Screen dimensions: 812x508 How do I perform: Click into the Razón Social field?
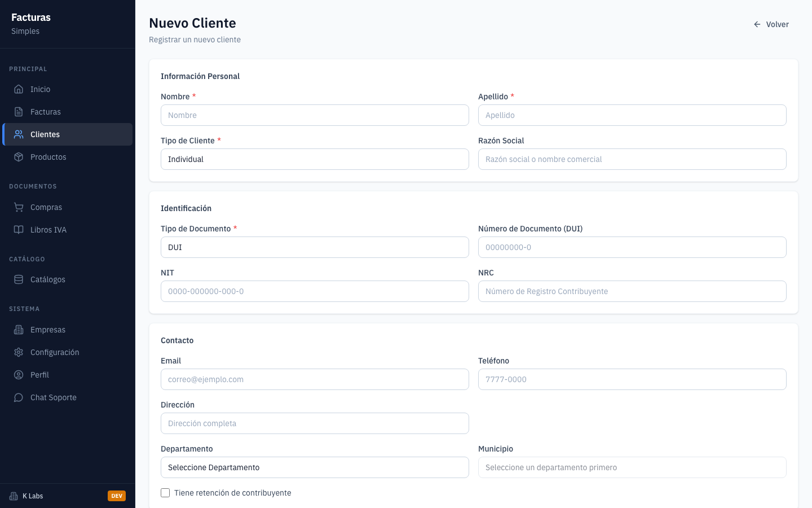pyautogui.click(x=632, y=159)
